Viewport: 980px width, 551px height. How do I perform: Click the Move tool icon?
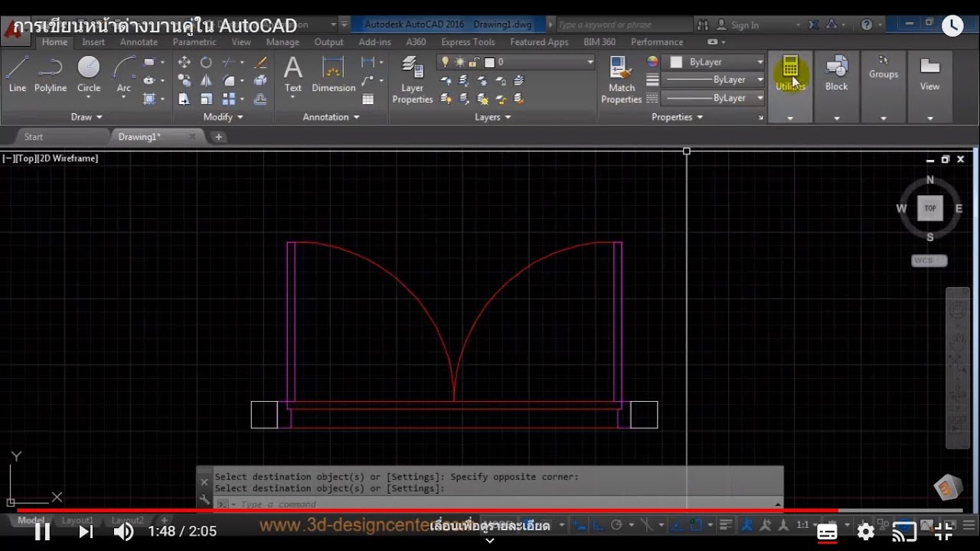tap(185, 62)
